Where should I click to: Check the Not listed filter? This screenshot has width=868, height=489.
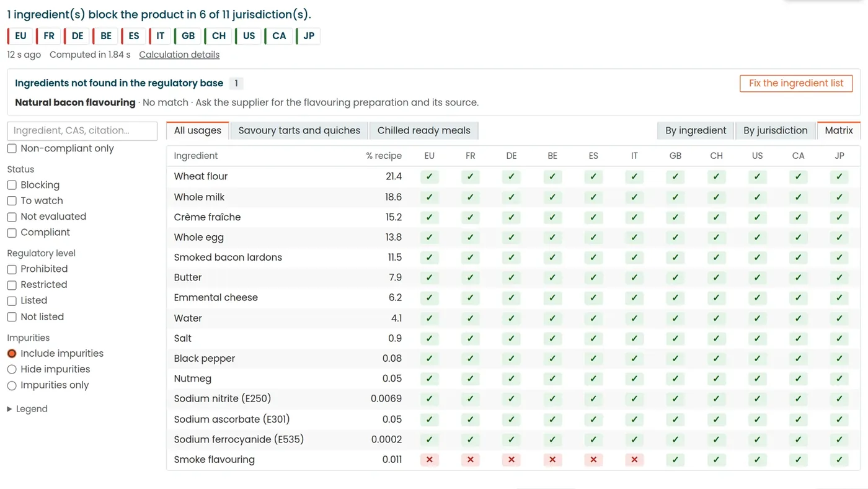pos(12,316)
